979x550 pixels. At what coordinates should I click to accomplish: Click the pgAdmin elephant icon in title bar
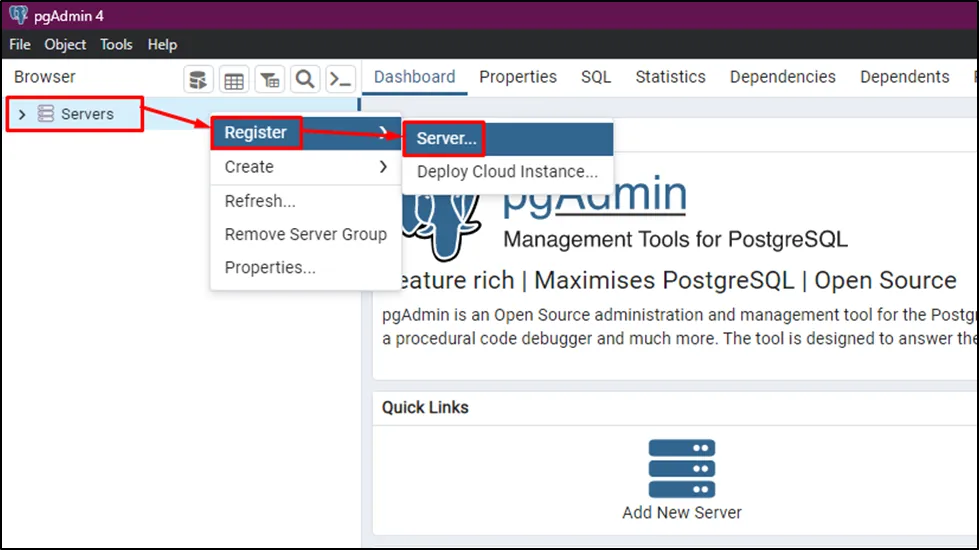(18, 15)
